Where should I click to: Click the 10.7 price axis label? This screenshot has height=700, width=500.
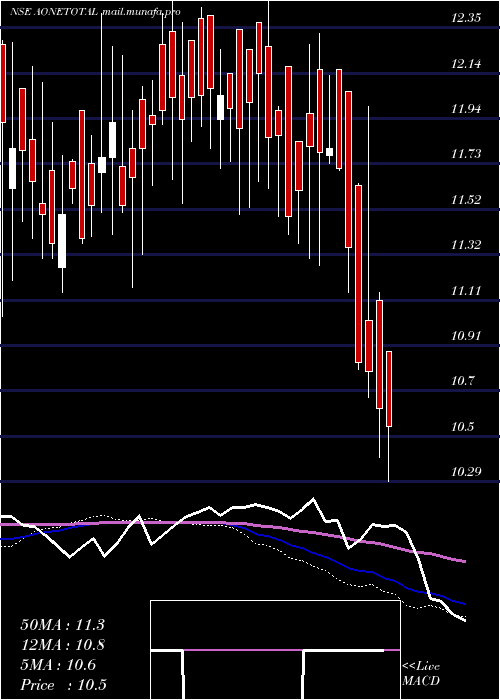point(462,381)
